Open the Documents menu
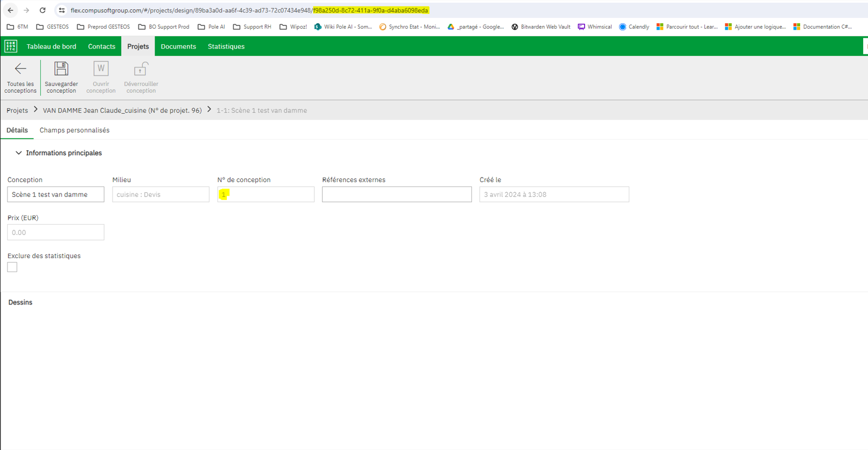 [x=178, y=46]
